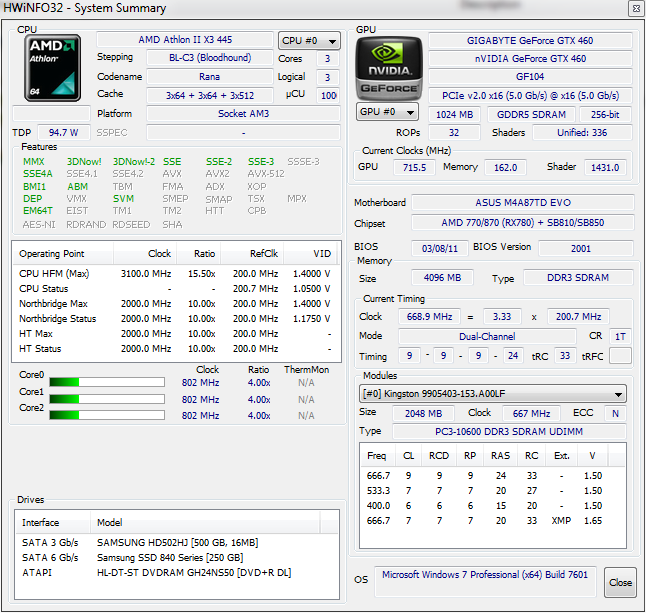Click the RefClk column header
Image resolution: width=646 pixels, height=613 pixels.
(x=252, y=254)
